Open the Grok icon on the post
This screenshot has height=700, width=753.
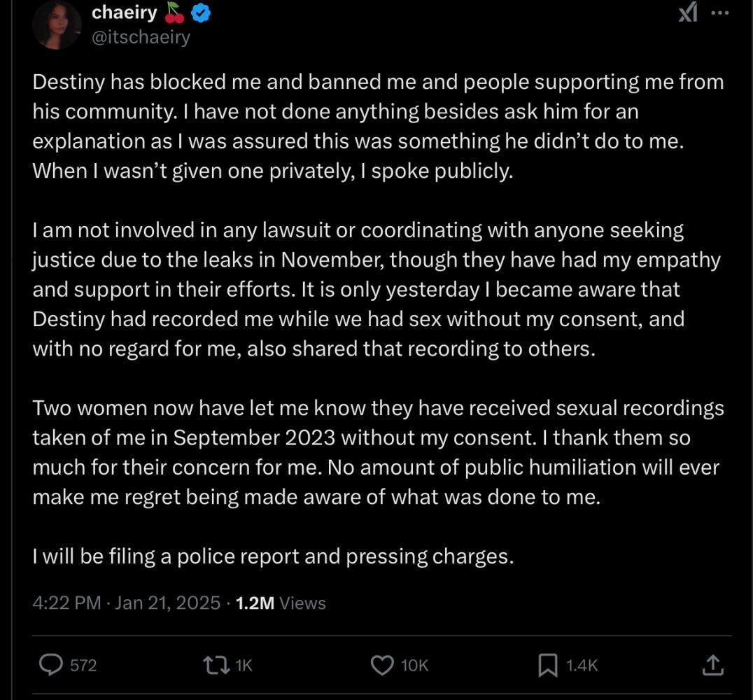(x=689, y=13)
